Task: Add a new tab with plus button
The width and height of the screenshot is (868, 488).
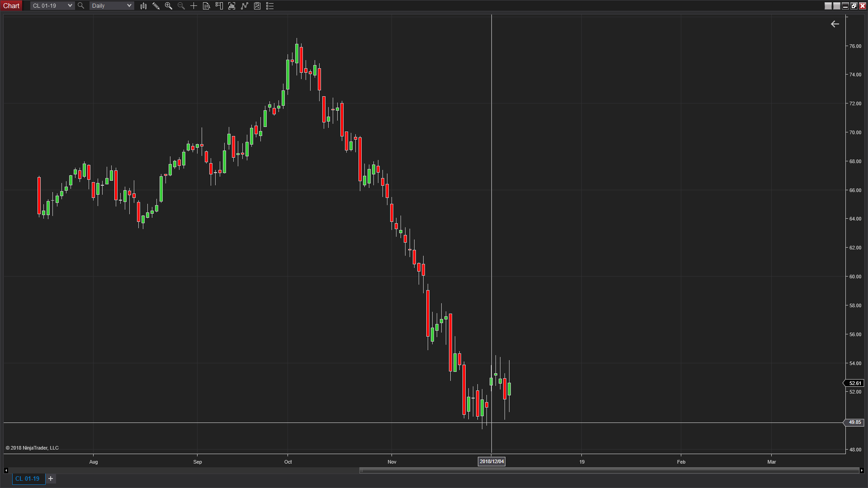Action: (x=51, y=479)
